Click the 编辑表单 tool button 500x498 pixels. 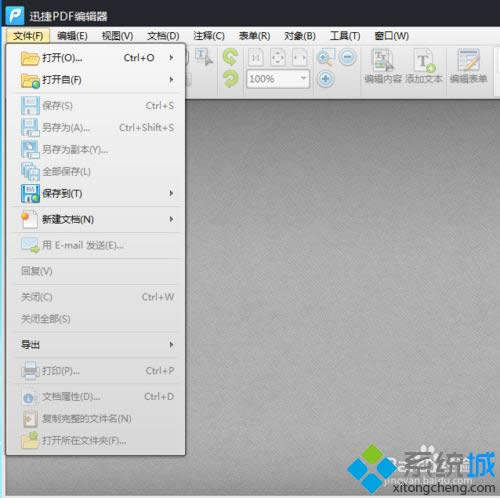[x=468, y=66]
